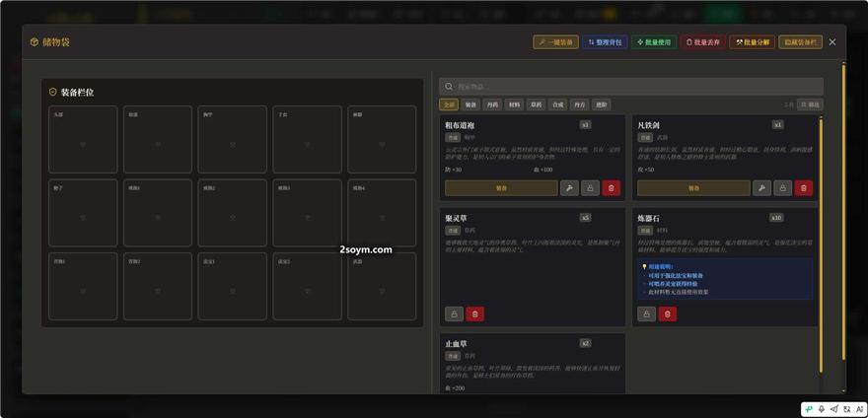Click the 批量分解 batch decompose button
Viewport: 868px width, 418px height.
coord(753,42)
